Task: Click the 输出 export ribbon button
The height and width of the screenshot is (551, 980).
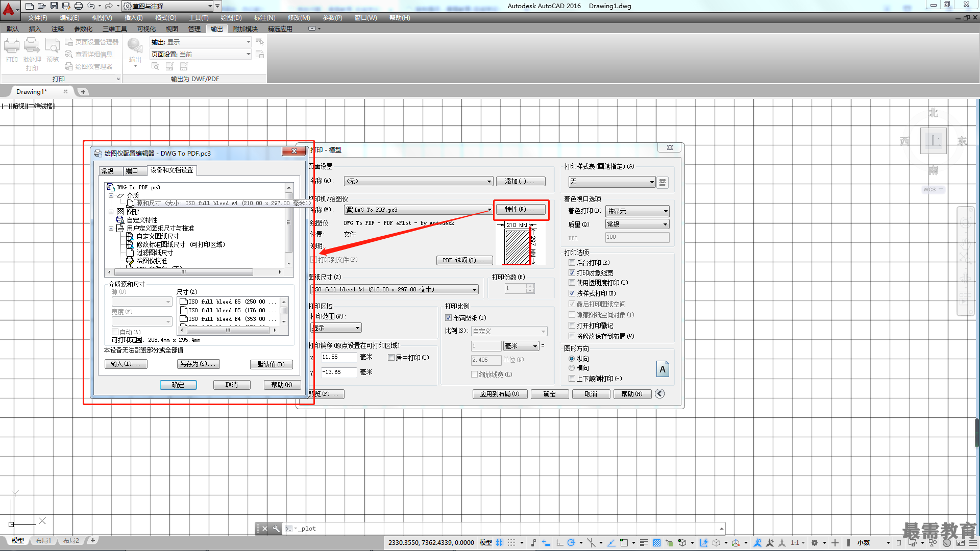Action: [x=135, y=52]
